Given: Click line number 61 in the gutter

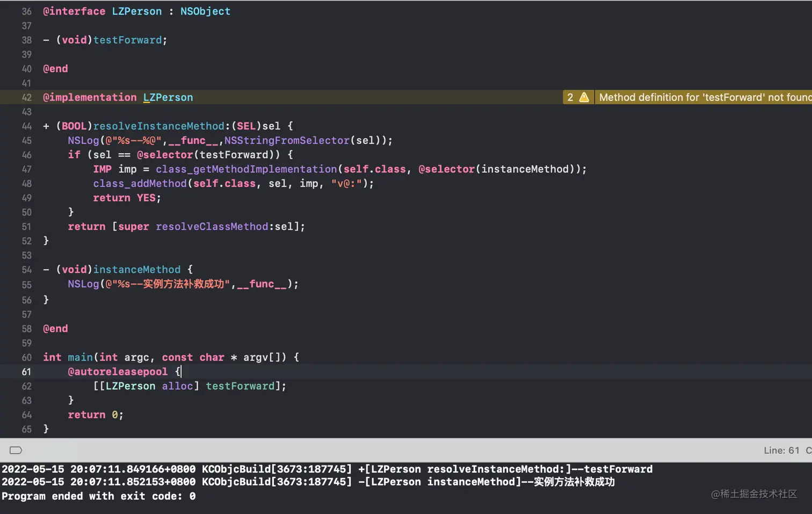Looking at the screenshot, I should (27, 372).
